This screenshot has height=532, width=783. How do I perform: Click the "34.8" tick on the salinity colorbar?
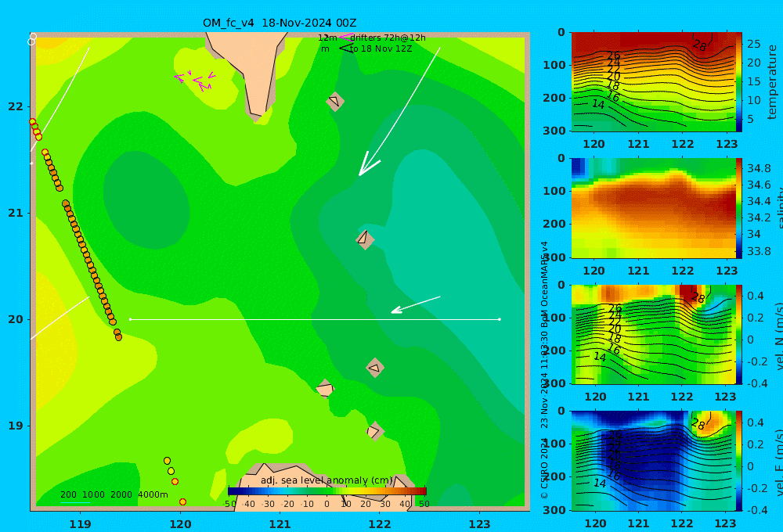tap(759, 168)
